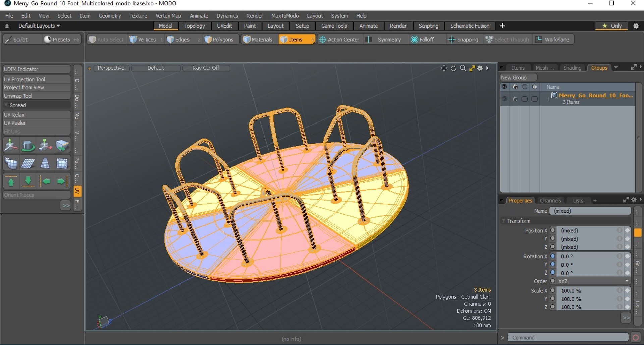Click the UV Relax button
The width and height of the screenshot is (644, 345).
coord(37,115)
